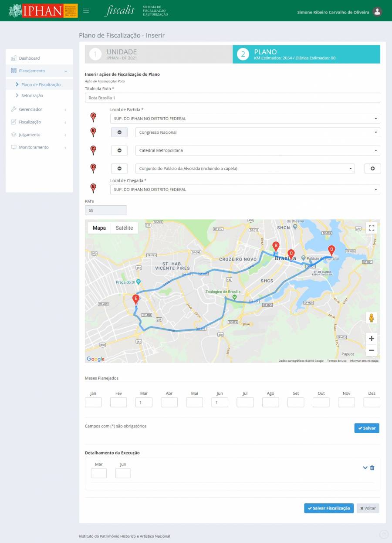The image size is (392, 543).
Task: Click the Street View pegman icon
Action: tap(371, 318)
